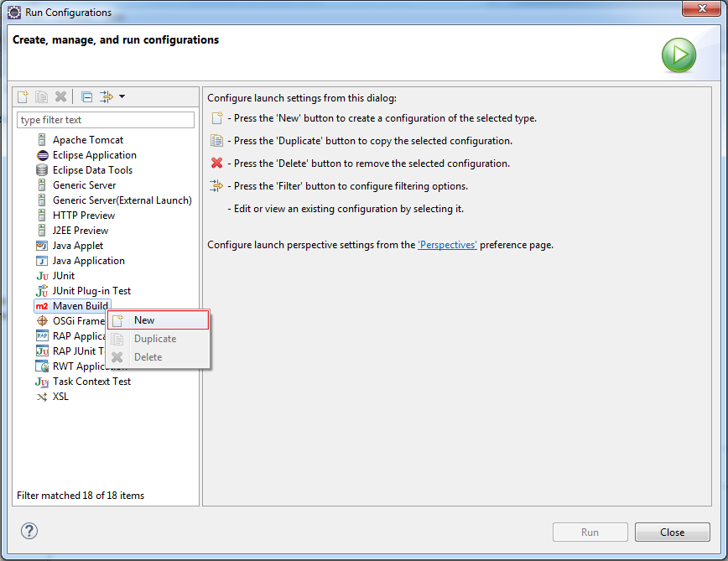
Task: Open dialog help with question mark
Action: coord(29,532)
